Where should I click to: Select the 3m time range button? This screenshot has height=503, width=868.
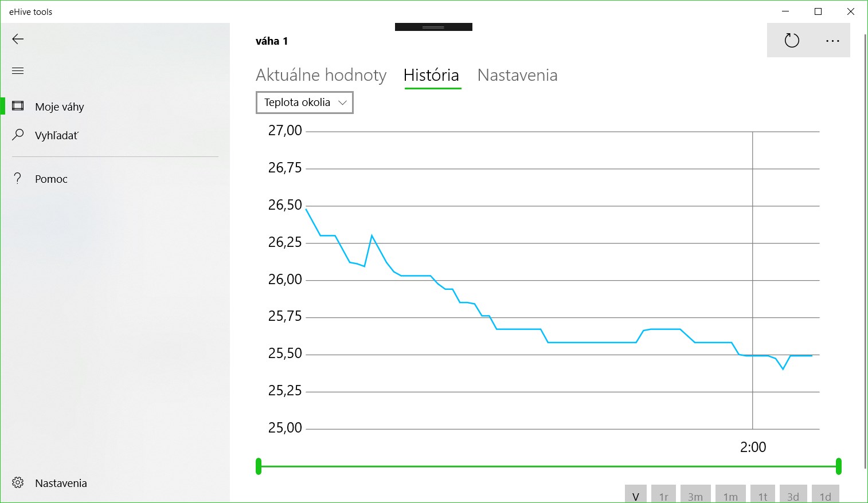coord(695,496)
